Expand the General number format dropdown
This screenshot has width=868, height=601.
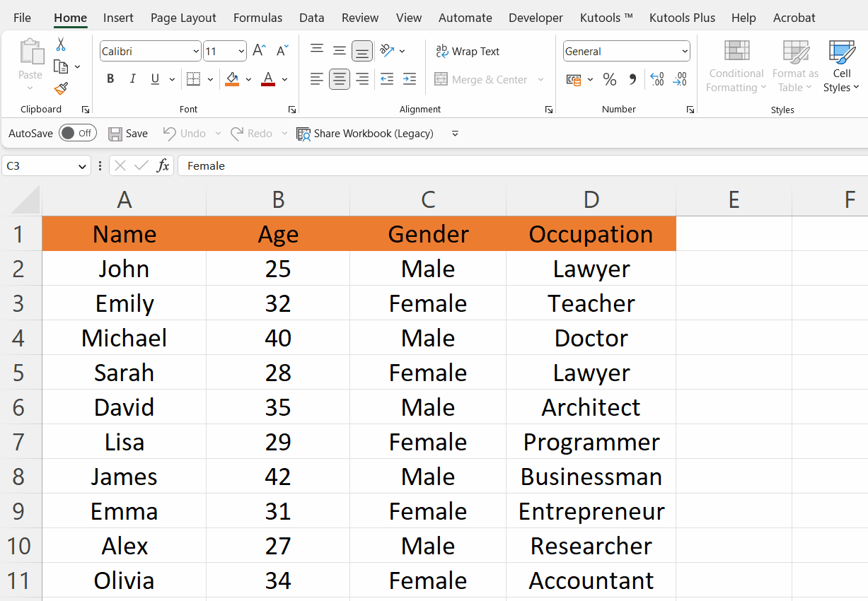[684, 51]
